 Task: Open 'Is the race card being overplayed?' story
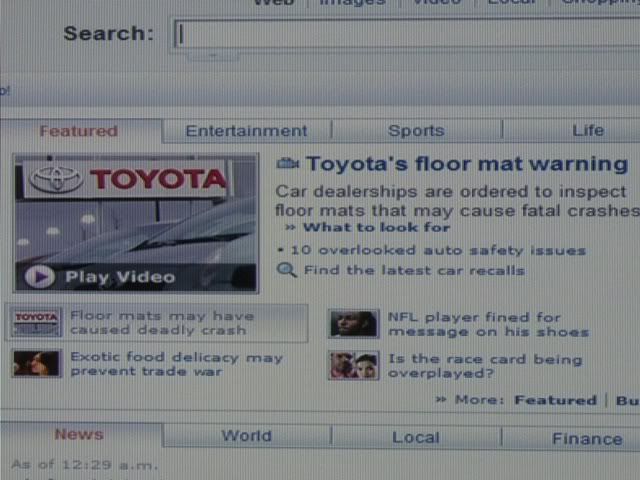[x=485, y=366]
